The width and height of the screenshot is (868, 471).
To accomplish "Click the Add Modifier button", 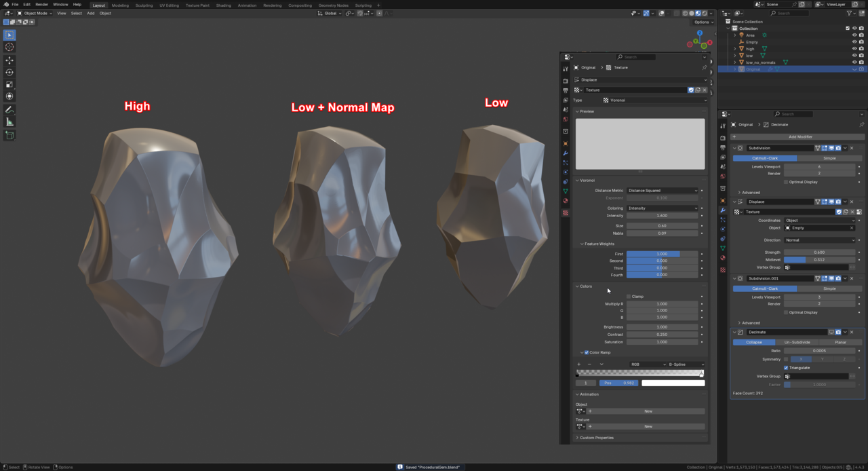I will point(800,136).
